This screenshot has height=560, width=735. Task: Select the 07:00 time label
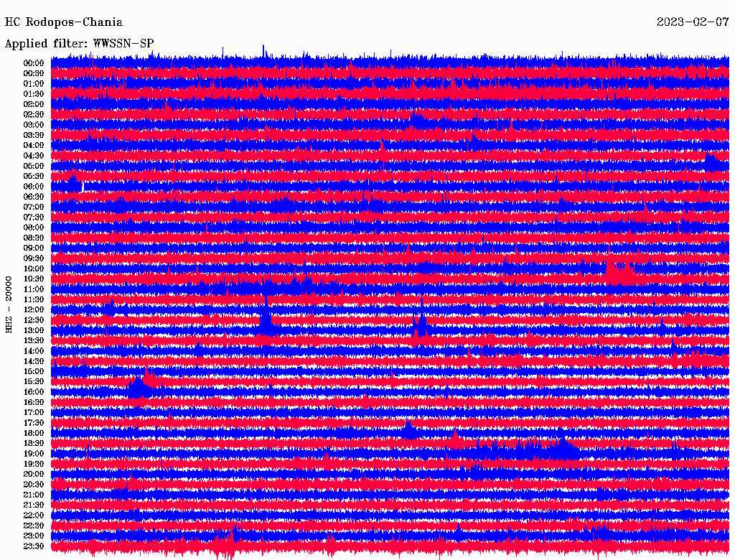(34, 207)
